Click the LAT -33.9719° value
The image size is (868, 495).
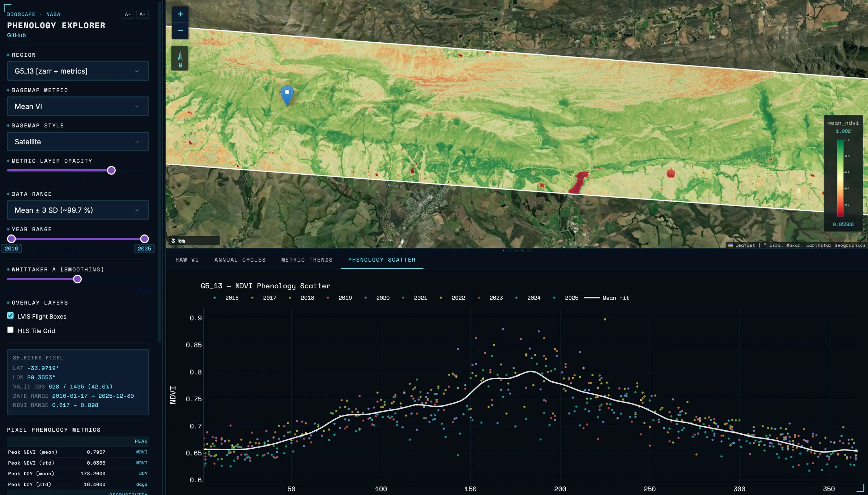coord(43,368)
